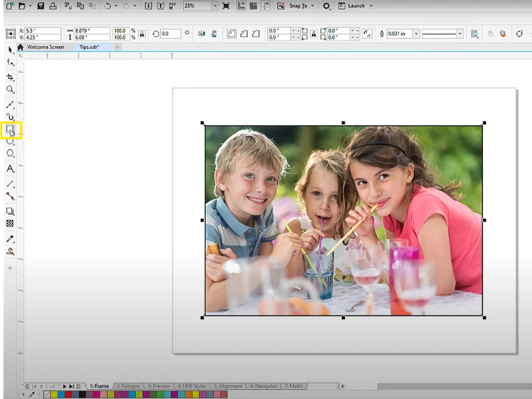Viewport: 532px width, 399px height.
Task: Choose the Crop tool
Action: 10,77
